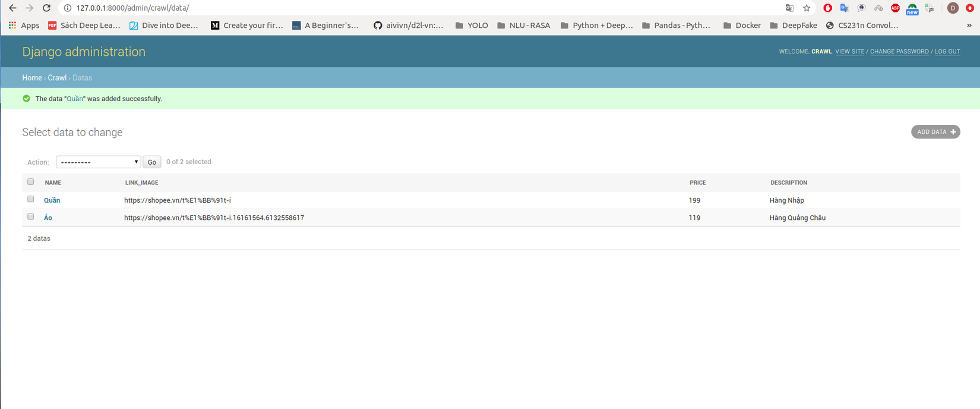Open the Quần record link in table
The height and width of the screenshot is (409, 980).
click(52, 200)
